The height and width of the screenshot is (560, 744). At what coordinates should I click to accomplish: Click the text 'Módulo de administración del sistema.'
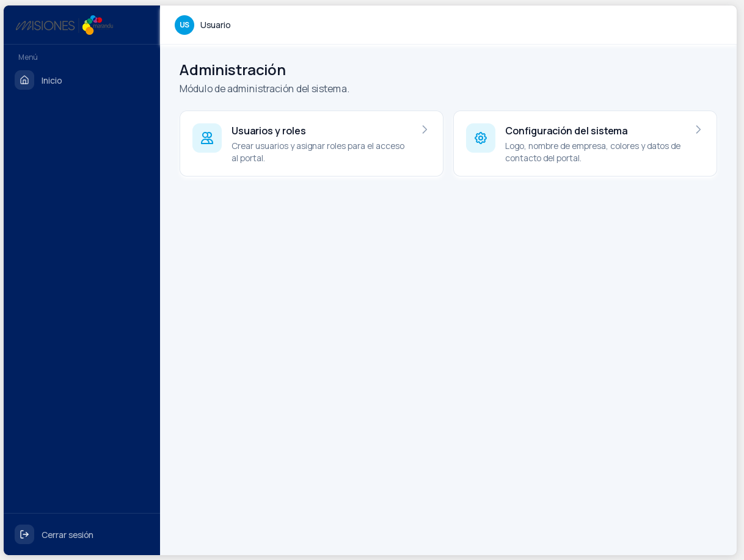[x=264, y=89]
